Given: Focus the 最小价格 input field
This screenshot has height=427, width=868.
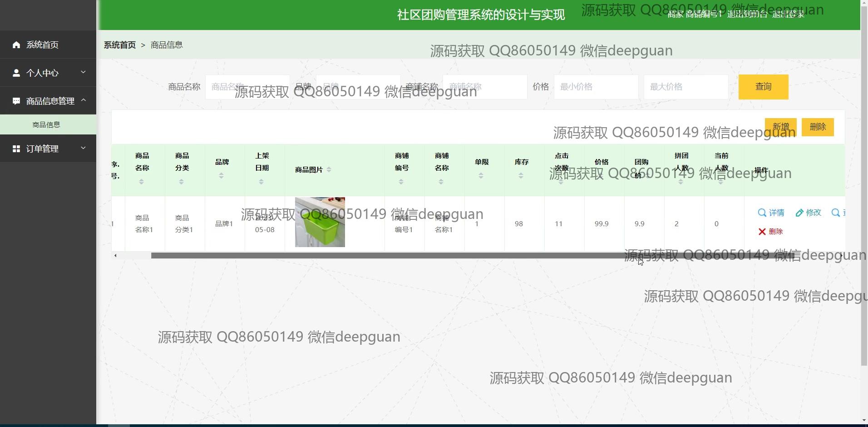Looking at the screenshot, I should tap(596, 87).
